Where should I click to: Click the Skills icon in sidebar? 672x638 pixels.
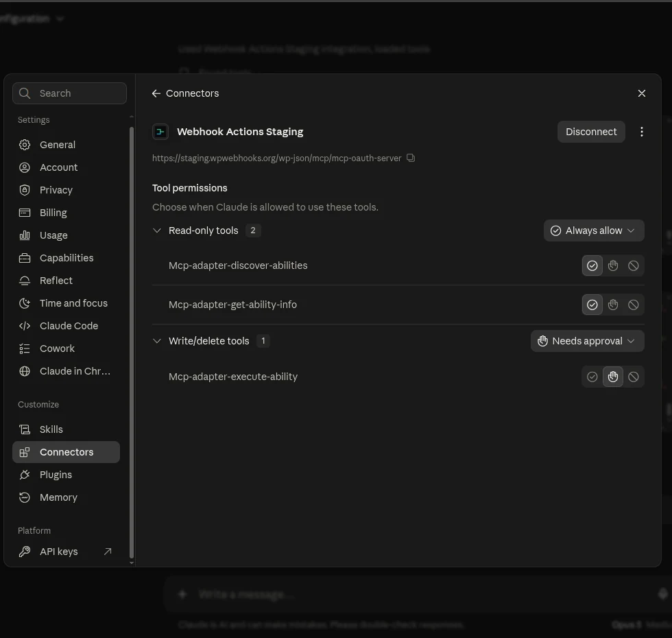pyautogui.click(x=25, y=429)
